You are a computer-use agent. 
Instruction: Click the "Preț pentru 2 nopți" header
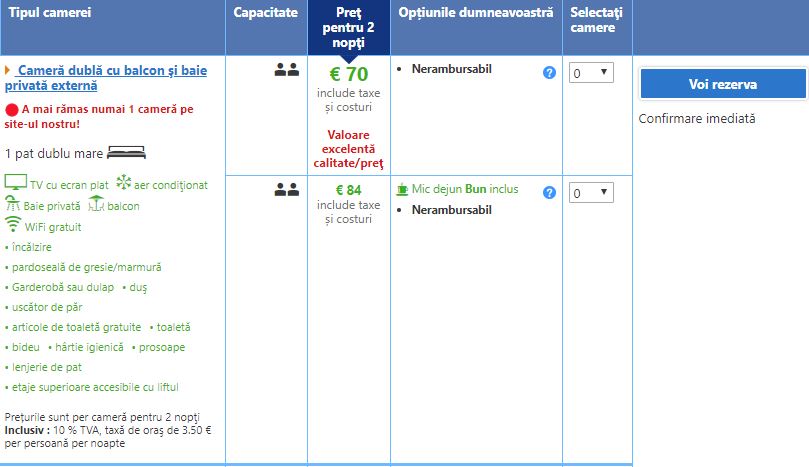click(349, 27)
